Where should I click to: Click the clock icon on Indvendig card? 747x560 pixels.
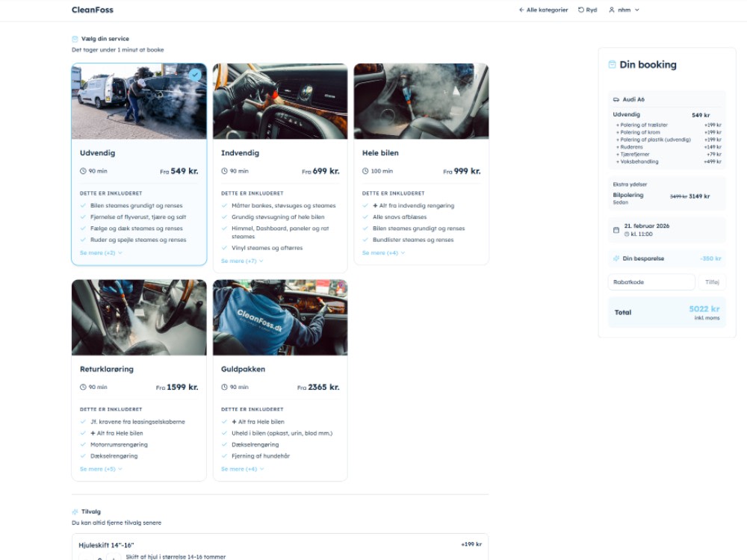coord(224,171)
